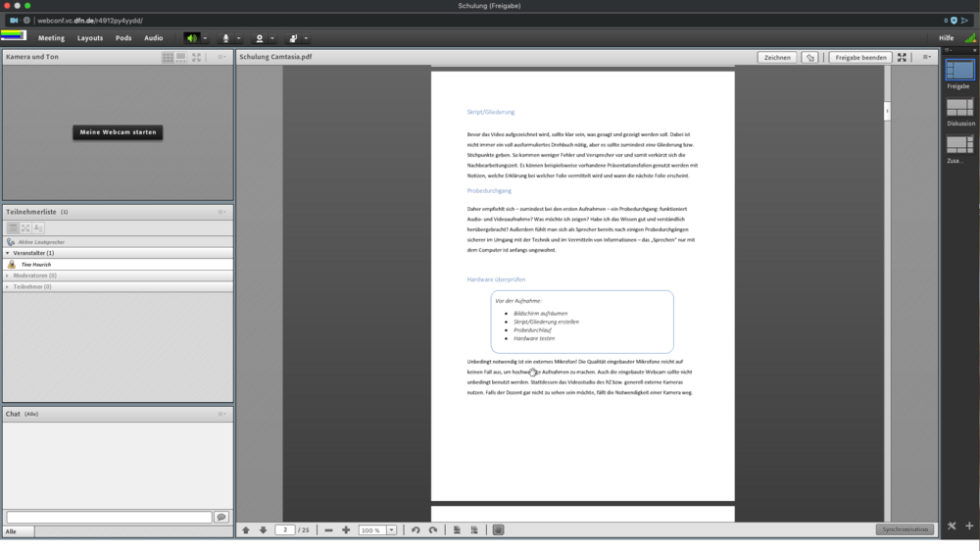This screenshot has height=551, width=980.
Task: Collapse the Veranstalter group
Action: tap(9, 253)
